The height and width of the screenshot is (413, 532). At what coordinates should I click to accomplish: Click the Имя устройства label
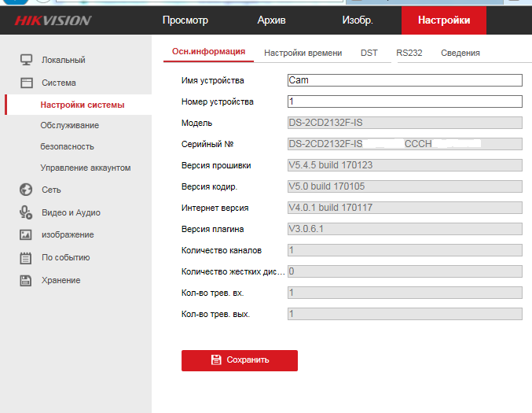(x=213, y=80)
